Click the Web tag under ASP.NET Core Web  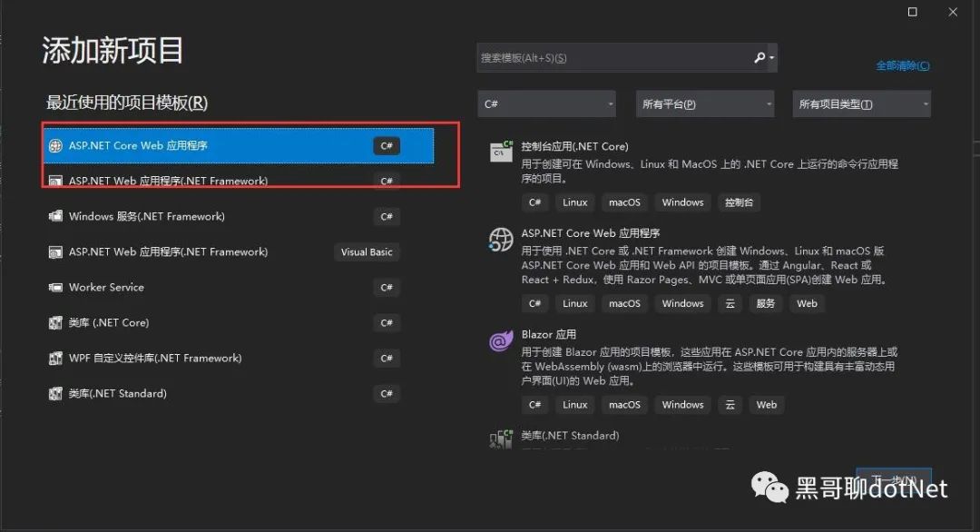[x=807, y=304]
